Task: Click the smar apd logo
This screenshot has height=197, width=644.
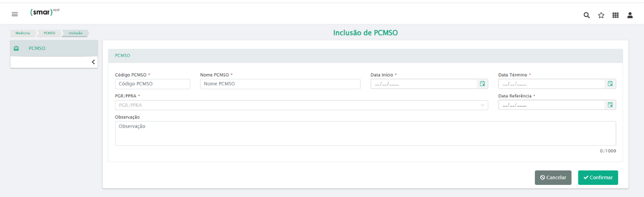Action: pos(45,13)
